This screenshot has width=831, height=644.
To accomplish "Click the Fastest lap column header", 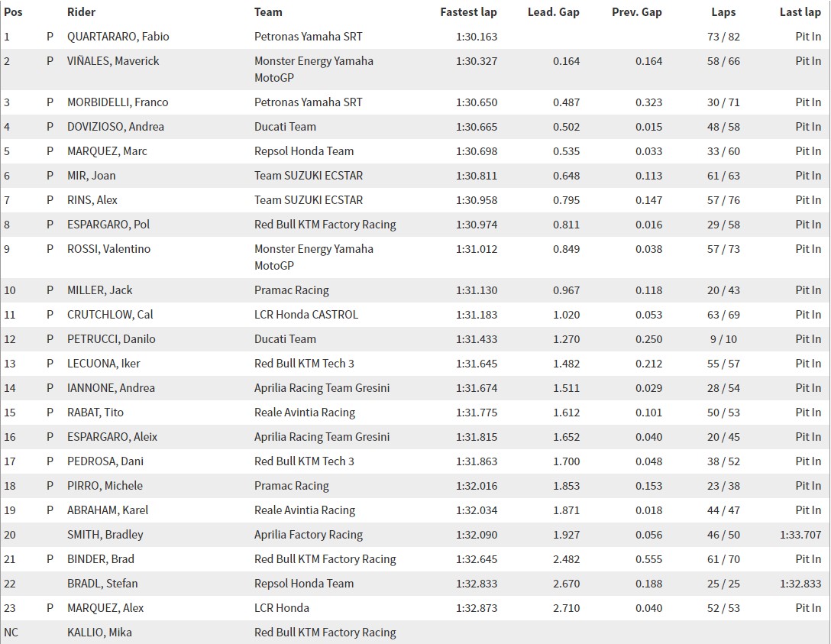I will 468,11.
